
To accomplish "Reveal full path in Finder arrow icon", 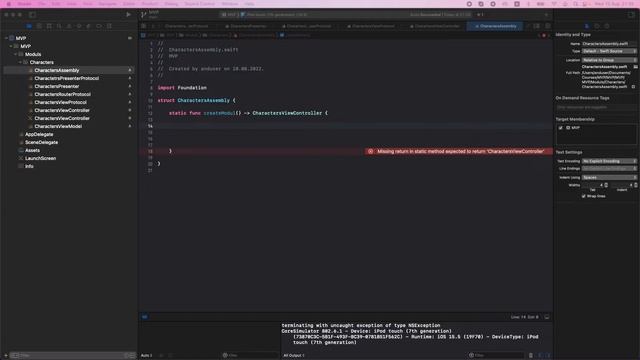I will [x=633, y=87].
